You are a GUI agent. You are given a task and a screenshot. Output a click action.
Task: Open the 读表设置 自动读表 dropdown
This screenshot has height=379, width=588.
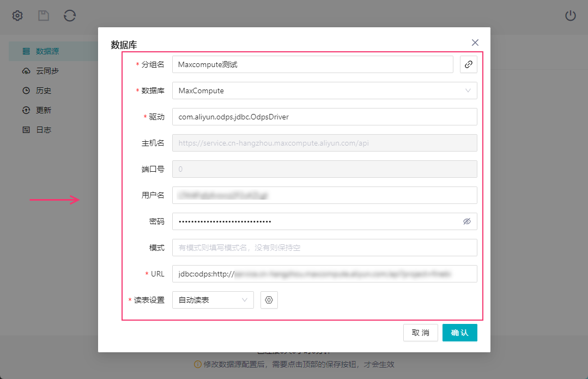point(213,300)
